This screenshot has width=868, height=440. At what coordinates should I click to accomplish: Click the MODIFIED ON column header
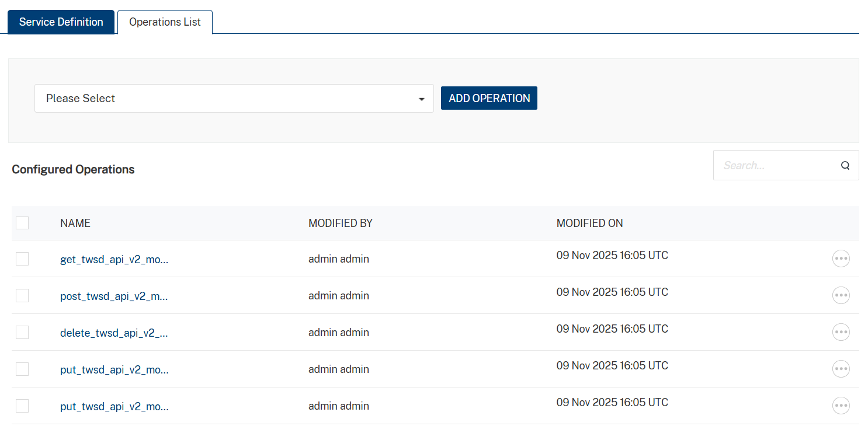point(589,223)
